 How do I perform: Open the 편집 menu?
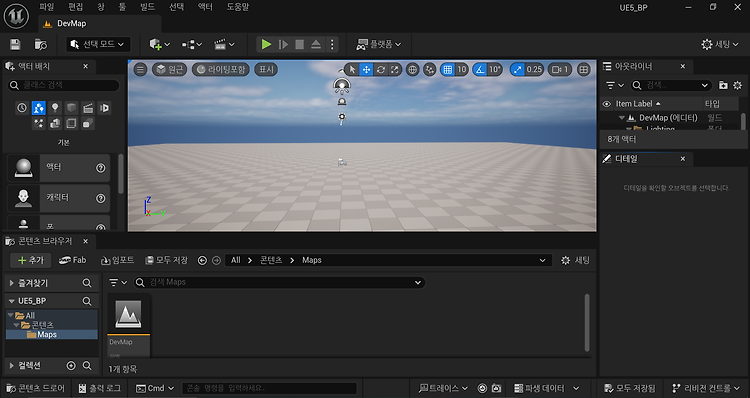pyautogui.click(x=75, y=7)
